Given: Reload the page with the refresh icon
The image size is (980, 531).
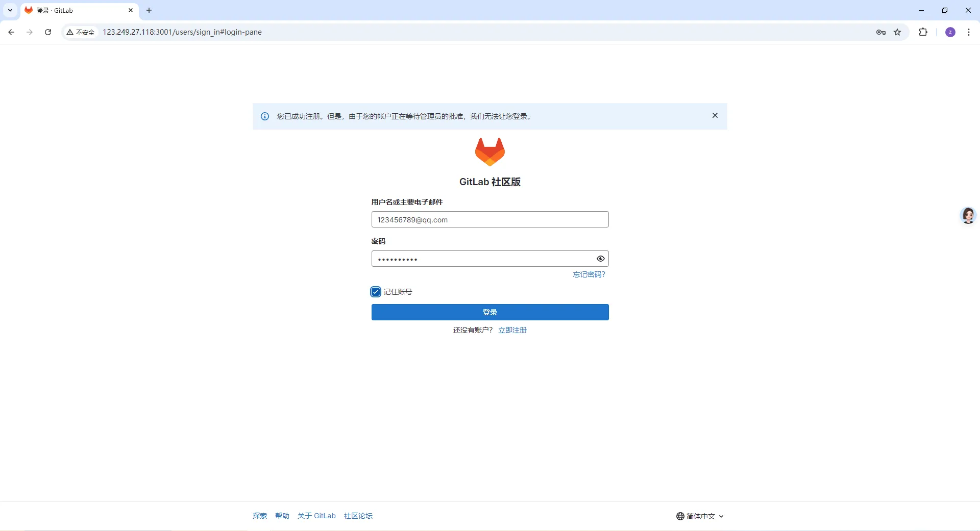Looking at the screenshot, I should click(48, 32).
